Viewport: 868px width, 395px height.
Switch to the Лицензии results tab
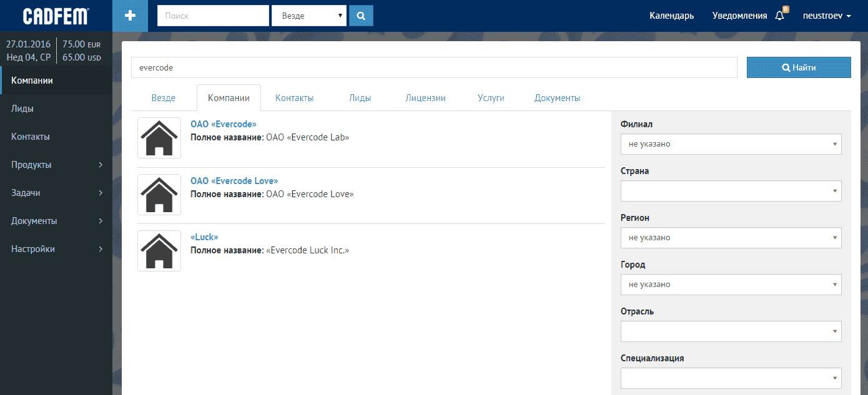coord(425,98)
